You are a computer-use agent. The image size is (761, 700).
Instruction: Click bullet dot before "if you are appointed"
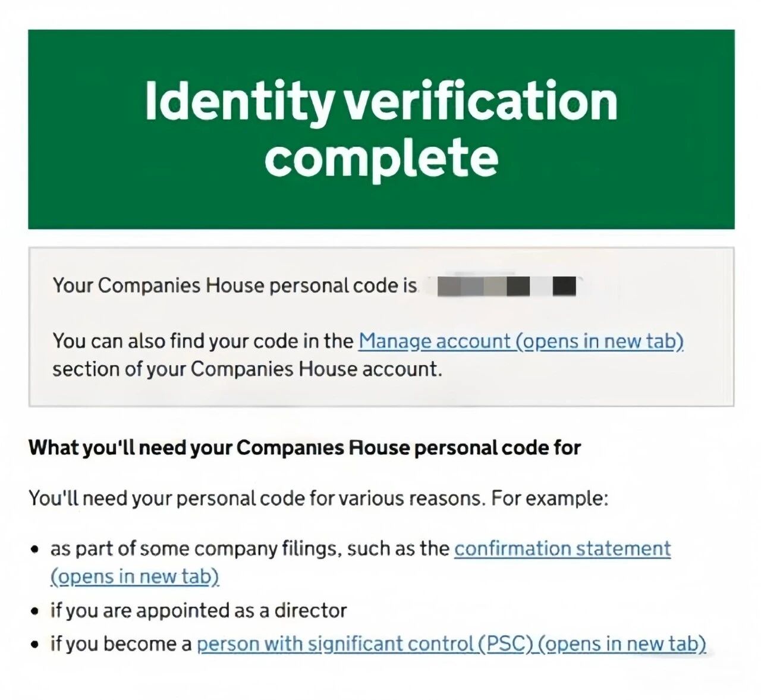click(36, 611)
